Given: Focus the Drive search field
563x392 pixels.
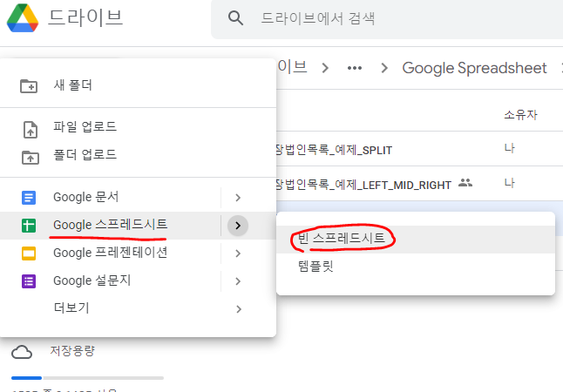Looking at the screenshot, I should [387, 18].
